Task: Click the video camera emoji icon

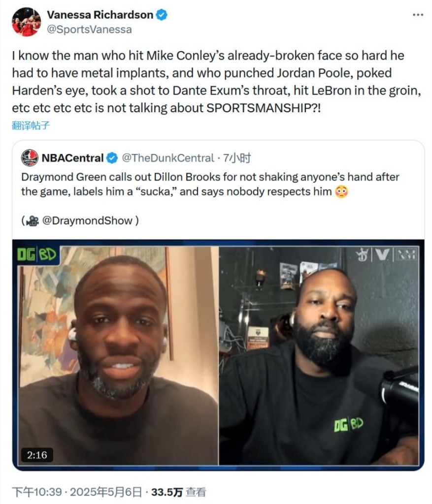Action: coord(32,221)
